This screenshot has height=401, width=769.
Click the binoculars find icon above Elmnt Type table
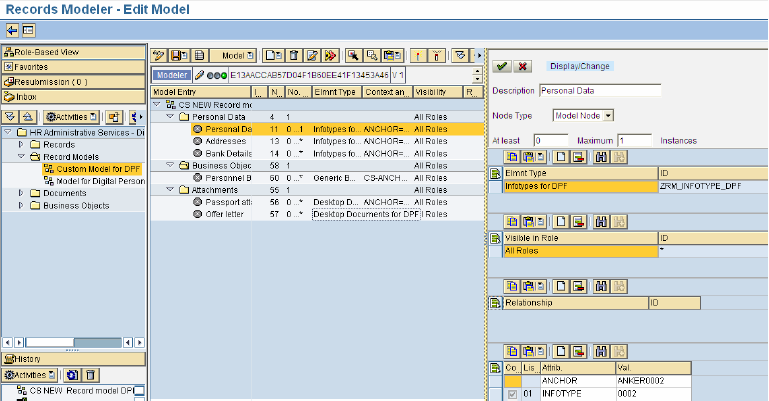click(x=601, y=157)
